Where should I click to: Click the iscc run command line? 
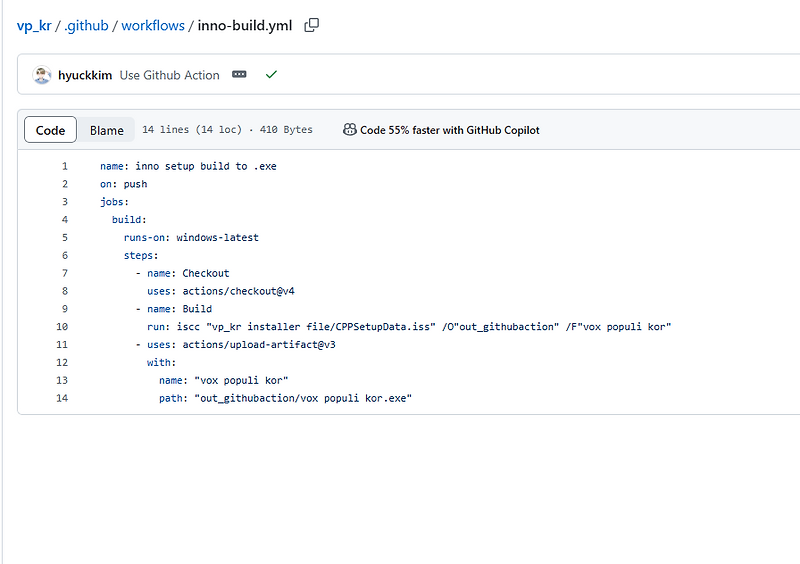[409, 327]
